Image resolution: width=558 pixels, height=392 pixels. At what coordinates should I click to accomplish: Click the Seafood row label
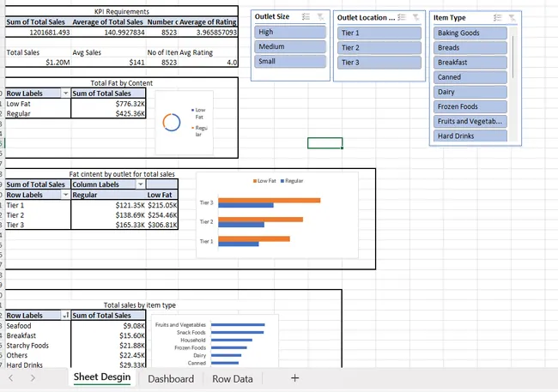38,326
